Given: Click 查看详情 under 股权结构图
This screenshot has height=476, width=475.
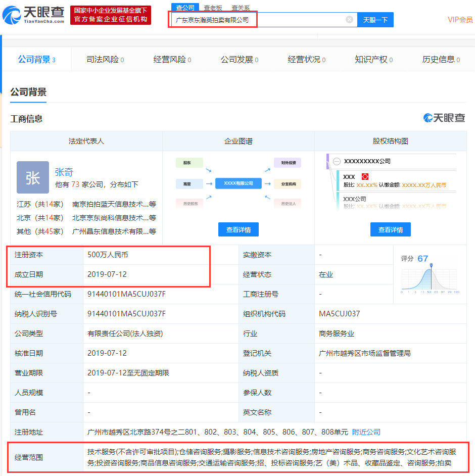Looking at the screenshot, I should pyautogui.click(x=390, y=229).
